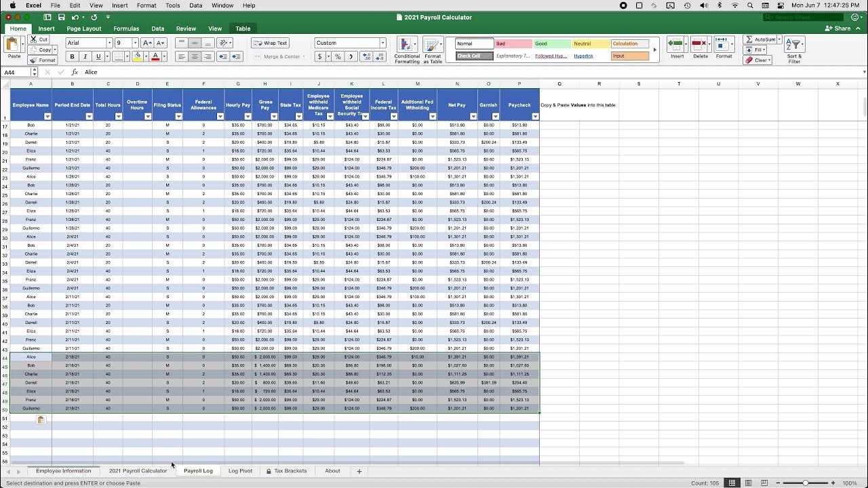Set middle vertical alignment

coord(195,43)
